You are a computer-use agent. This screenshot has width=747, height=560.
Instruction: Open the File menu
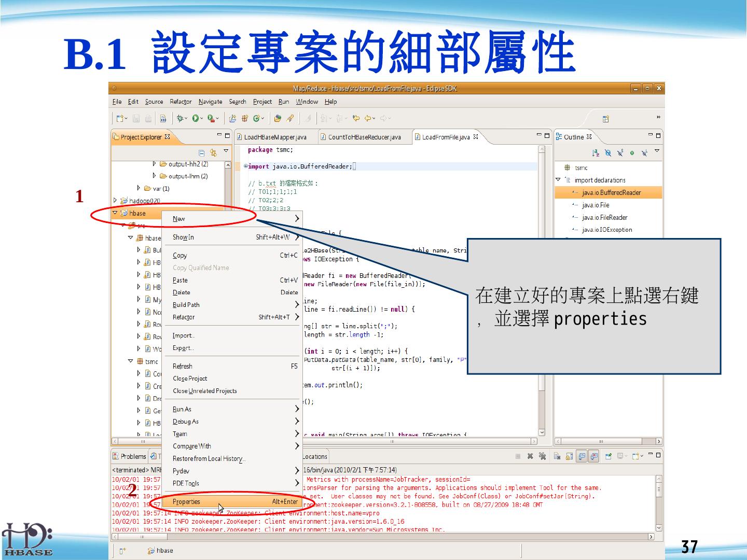point(117,102)
